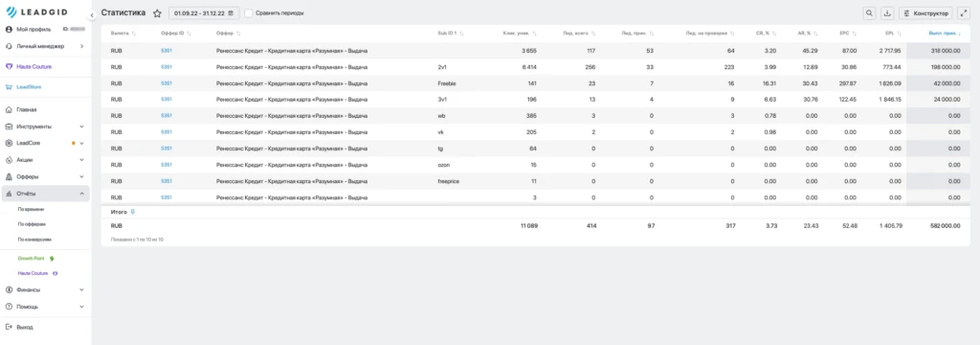Sort by Выпл. прин. column
980x345 pixels.
(945, 34)
